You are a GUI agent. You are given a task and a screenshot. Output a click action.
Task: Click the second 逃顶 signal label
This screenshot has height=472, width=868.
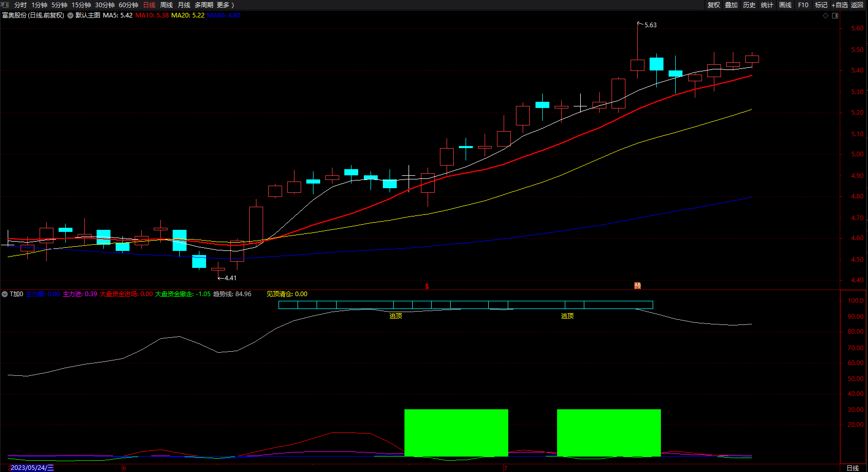567,316
